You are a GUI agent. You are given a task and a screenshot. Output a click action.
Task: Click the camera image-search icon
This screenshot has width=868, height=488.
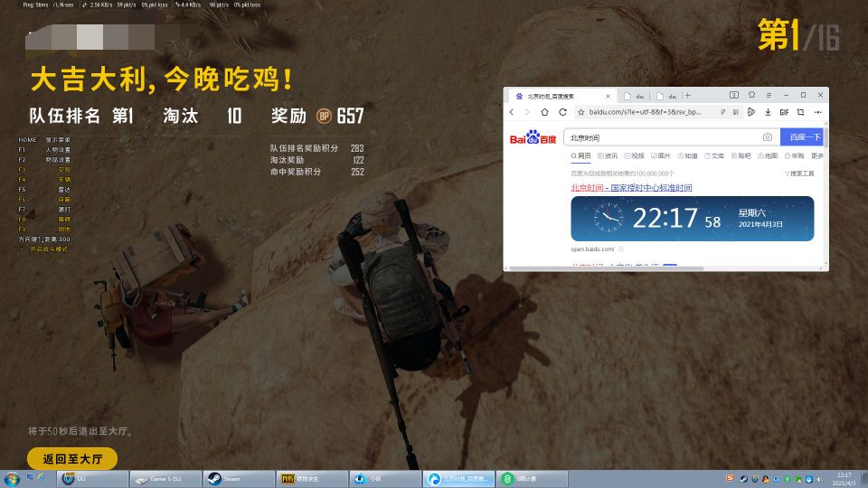pyautogui.click(x=768, y=136)
